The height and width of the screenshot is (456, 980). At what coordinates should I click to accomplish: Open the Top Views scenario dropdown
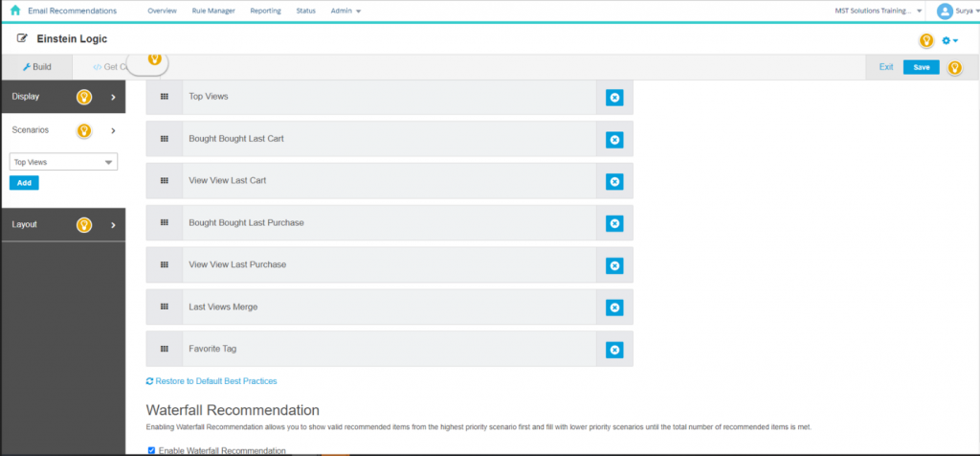pos(63,162)
